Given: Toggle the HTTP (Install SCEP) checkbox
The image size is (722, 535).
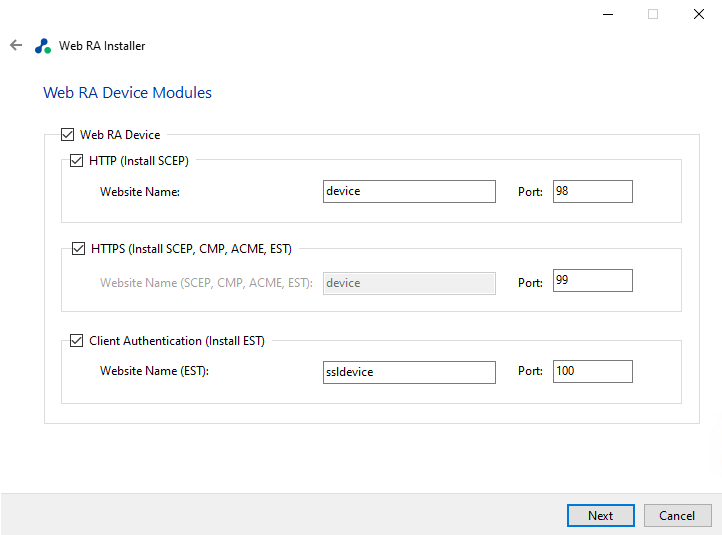Looking at the screenshot, I should [78, 160].
